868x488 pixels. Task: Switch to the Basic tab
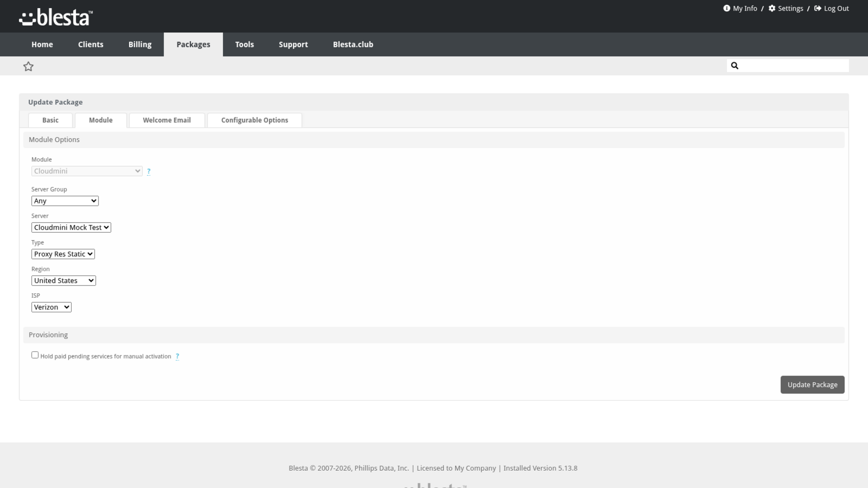click(50, 120)
